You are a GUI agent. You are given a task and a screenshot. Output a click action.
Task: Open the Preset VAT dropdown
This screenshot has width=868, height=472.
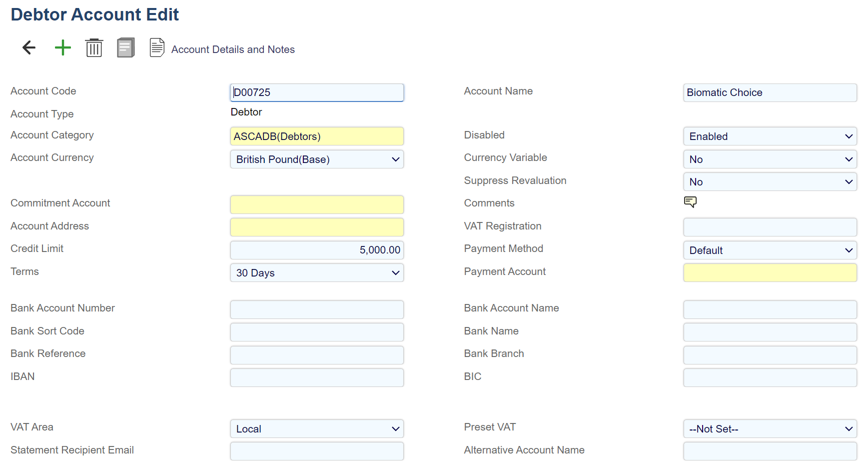pos(770,429)
